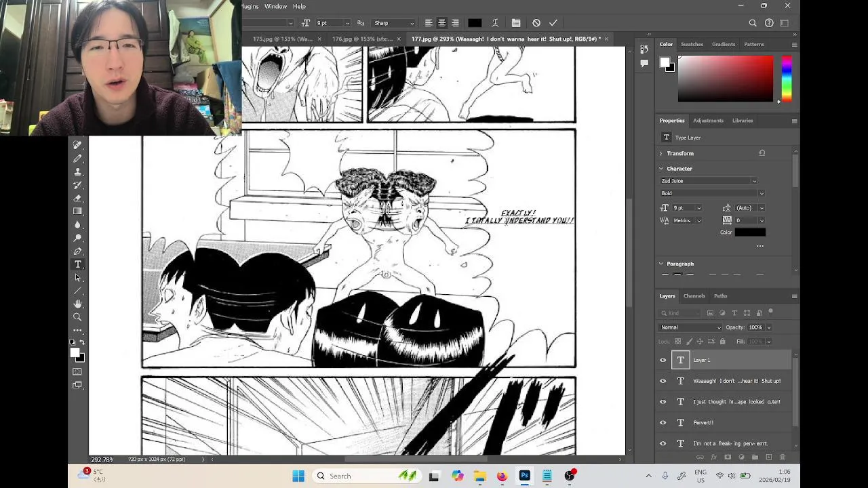Collapse the Character section
Image resolution: width=868 pixels, height=488 pixels.
661,169
